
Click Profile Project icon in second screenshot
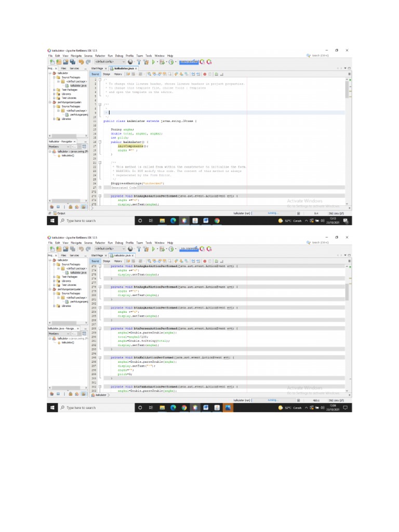(x=171, y=249)
